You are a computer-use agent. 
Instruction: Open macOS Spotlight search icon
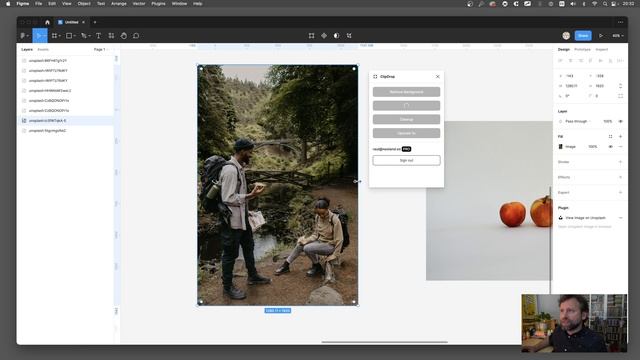coord(604,4)
